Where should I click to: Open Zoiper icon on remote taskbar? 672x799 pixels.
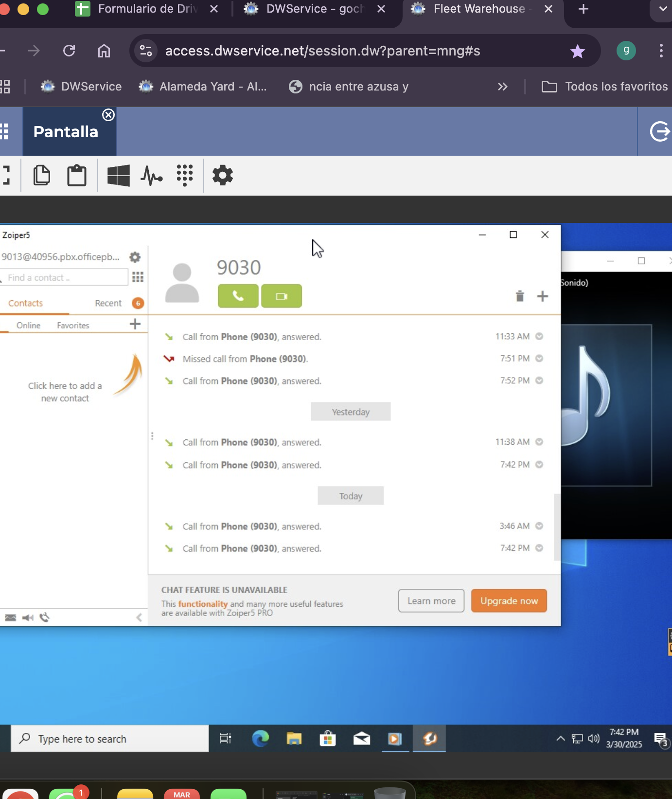point(429,739)
